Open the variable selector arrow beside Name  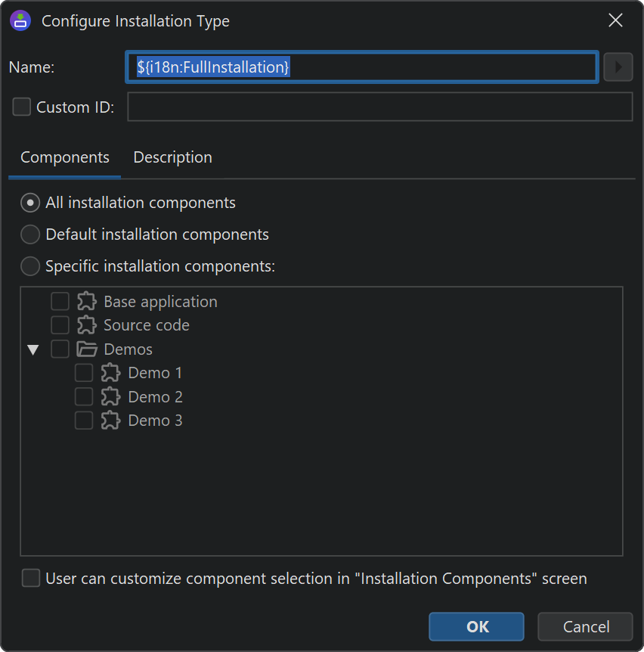(x=618, y=67)
